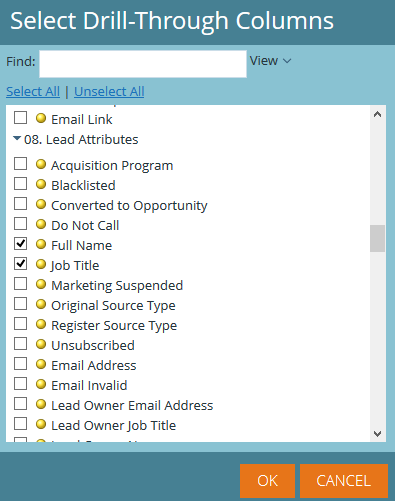This screenshot has width=395, height=501.
Task: Click the Unselect All link
Action: (109, 91)
